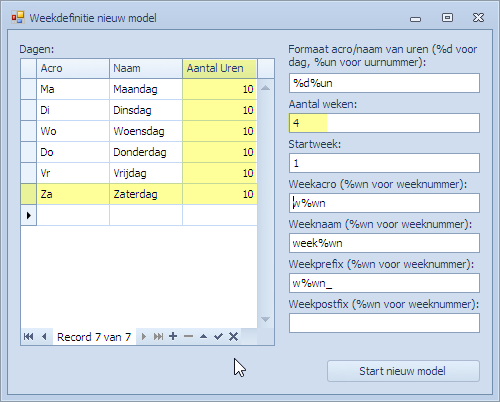Go to first record in navigator
Viewport: 500px width, 402px height.
(x=28, y=337)
